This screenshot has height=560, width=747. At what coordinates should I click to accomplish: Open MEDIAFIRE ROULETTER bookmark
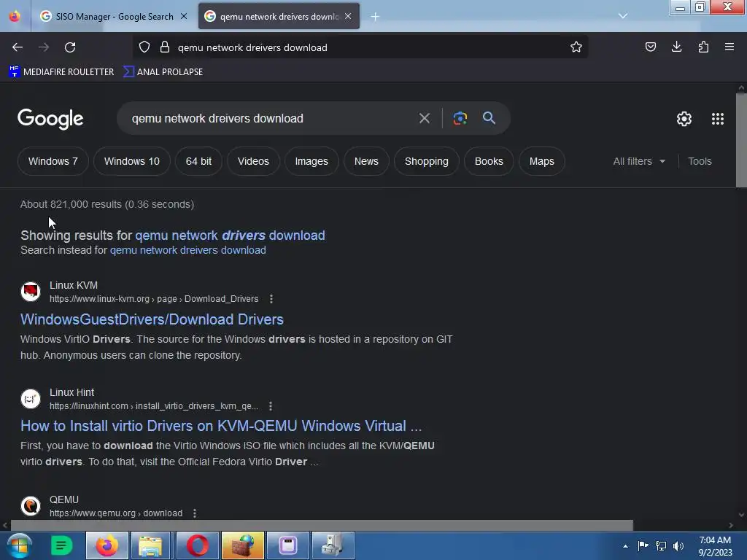tap(61, 72)
